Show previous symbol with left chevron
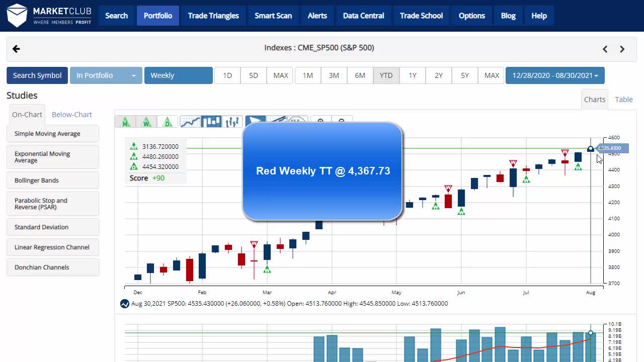Image resolution: width=644 pixels, height=362 pixels. pos(605,49)
